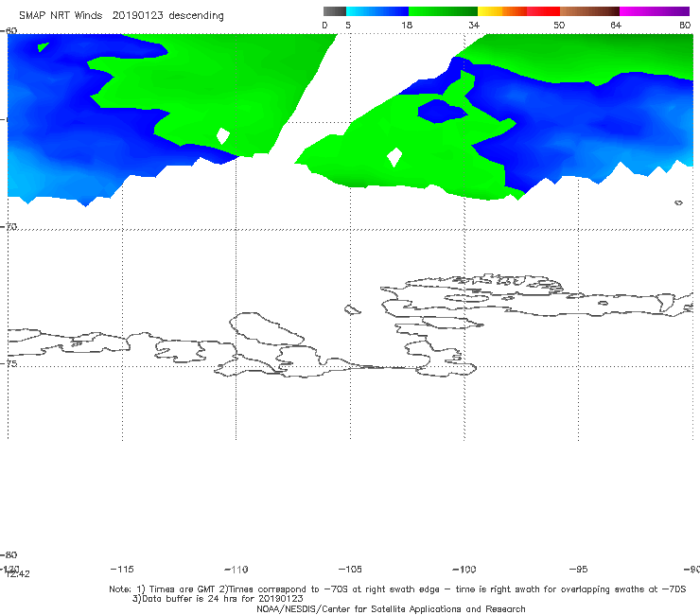Click the '-70' latitude axis label
700x615 pixels.
click(9, 226)
